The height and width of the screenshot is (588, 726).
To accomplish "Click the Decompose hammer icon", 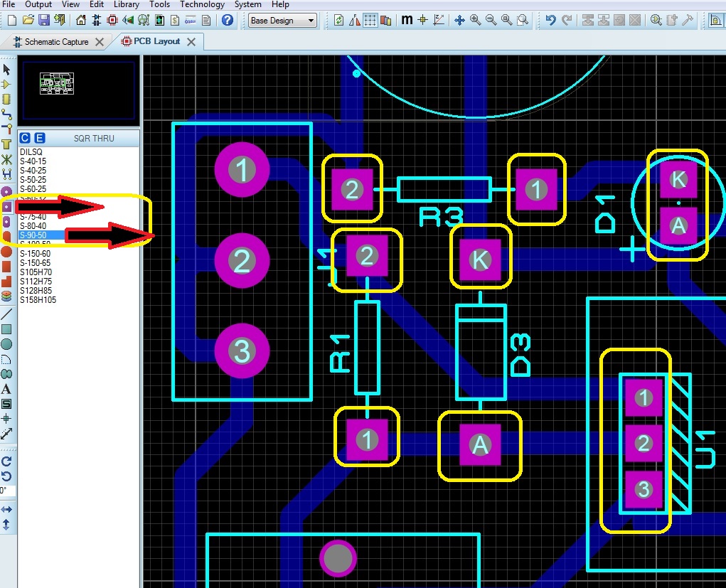I will (x=688, y=20).
